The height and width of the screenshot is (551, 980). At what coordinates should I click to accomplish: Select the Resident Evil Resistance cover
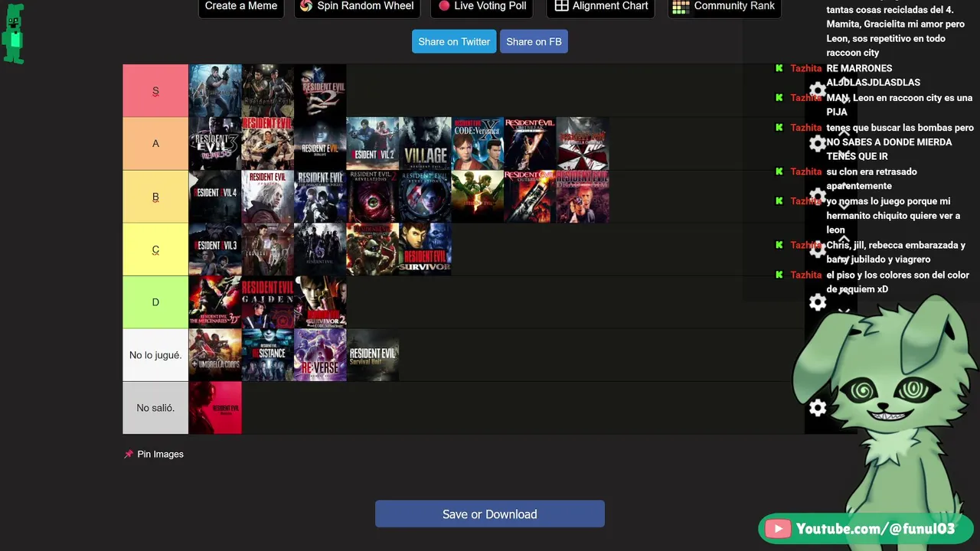coord(268,355)
